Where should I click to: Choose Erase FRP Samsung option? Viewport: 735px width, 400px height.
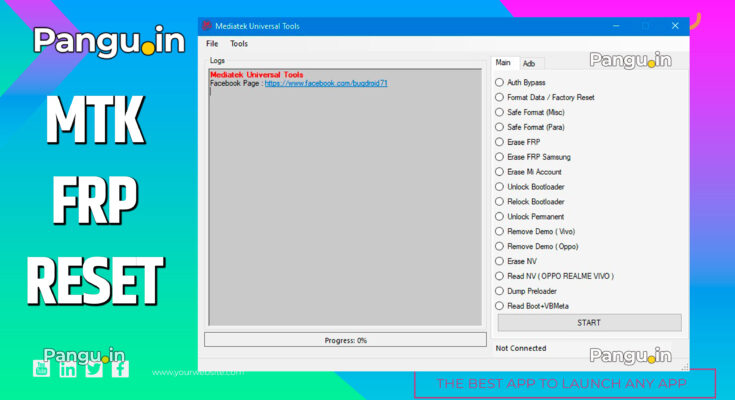533,157
